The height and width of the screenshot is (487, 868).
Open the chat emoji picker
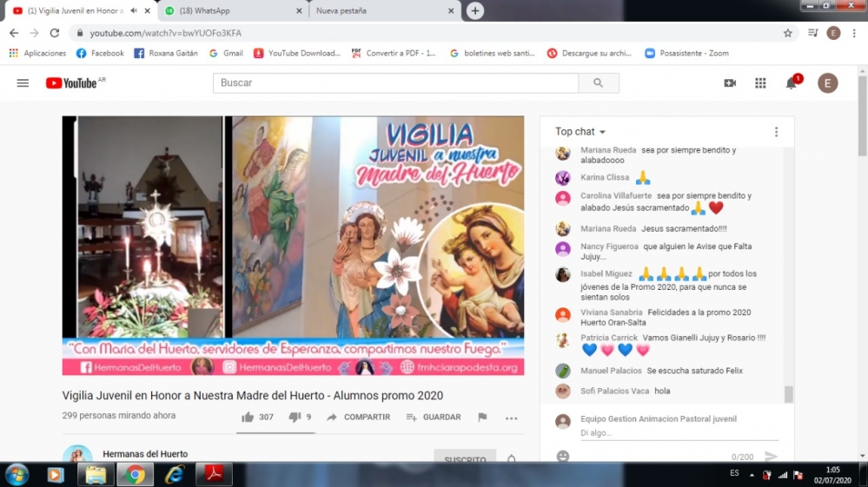click(562, 456)
